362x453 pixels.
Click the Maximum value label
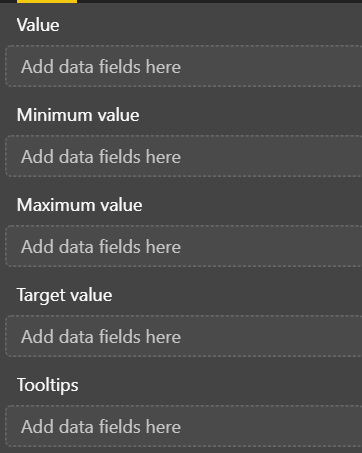pos(80,205)
